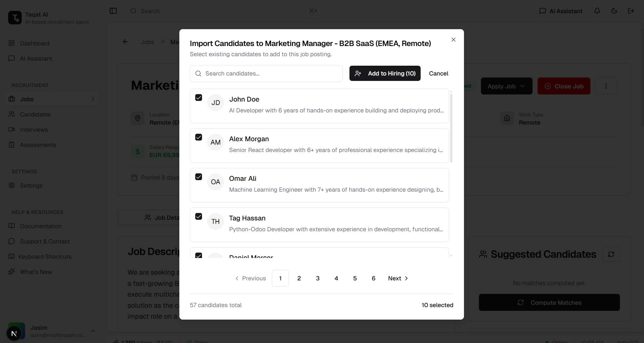Image resolution: width=644 pixels, height=343 pixels.
Task: Toggle the sidebar panel icon
Action: click(x=113, y=11)
